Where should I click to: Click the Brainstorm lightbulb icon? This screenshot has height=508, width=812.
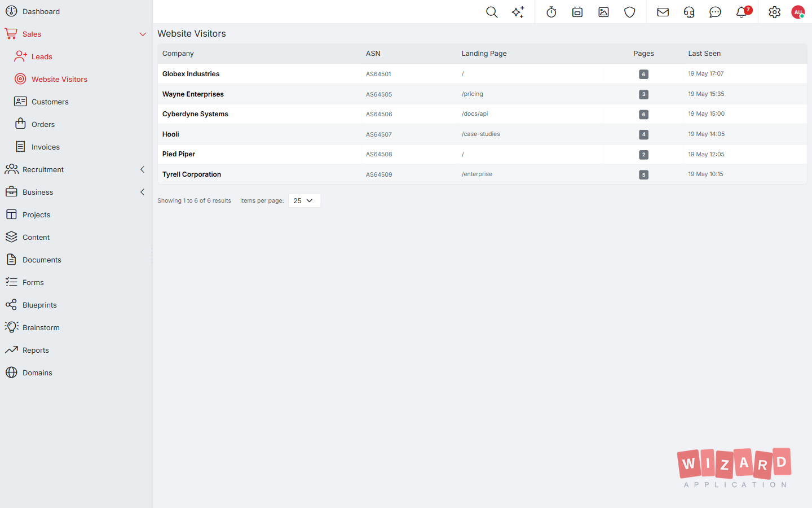pos(11,327)
